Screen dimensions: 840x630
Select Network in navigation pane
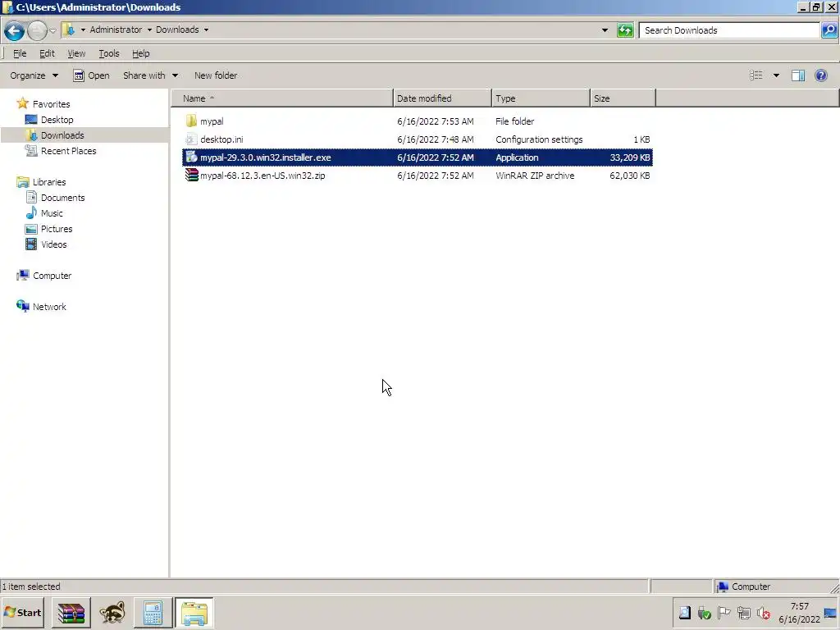[41, 307]
